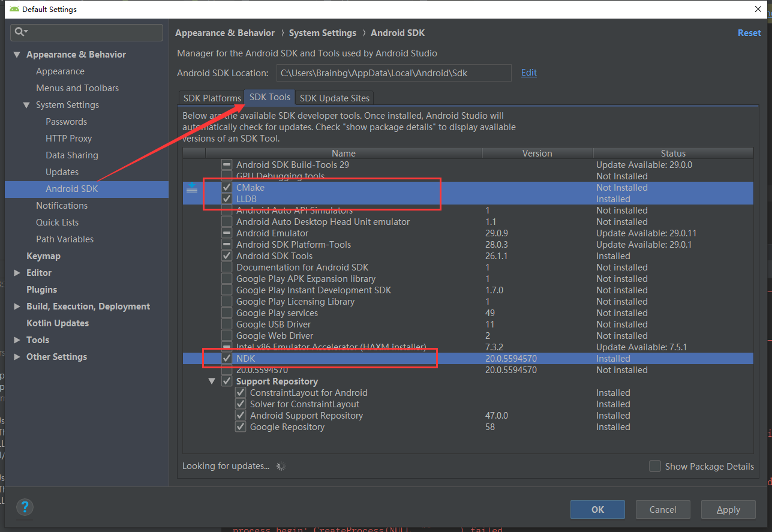This screenshot has height=532, width=772.
Task: Toggle the Android SDK Tools checkbox
Action: click(x=227, y=256)
